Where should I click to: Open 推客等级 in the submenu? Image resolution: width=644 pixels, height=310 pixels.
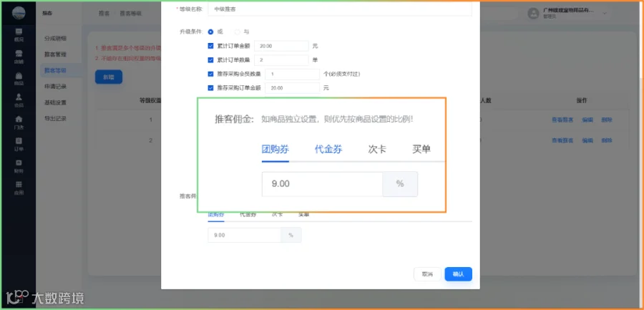55,70
